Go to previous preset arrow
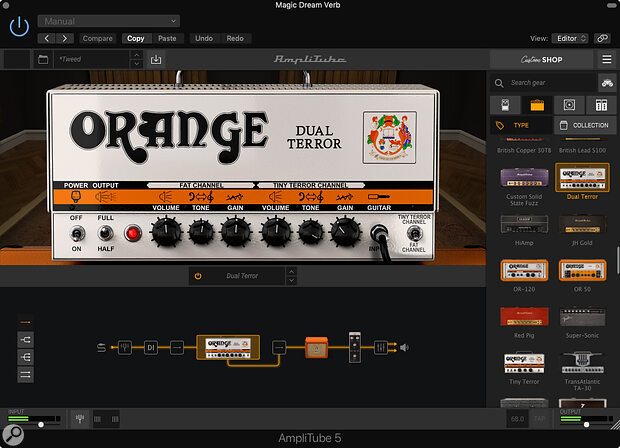This screenshot has height=448, width=620. (47, 38)
